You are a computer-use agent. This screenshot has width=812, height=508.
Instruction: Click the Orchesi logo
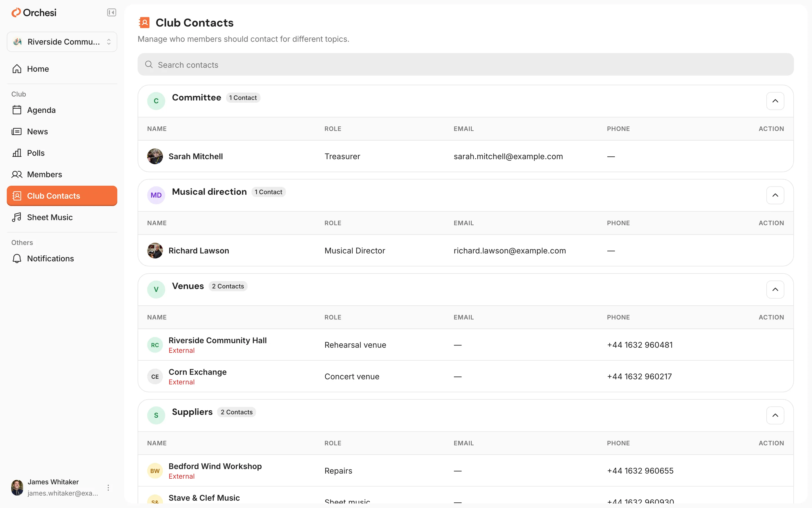(34, 13)
